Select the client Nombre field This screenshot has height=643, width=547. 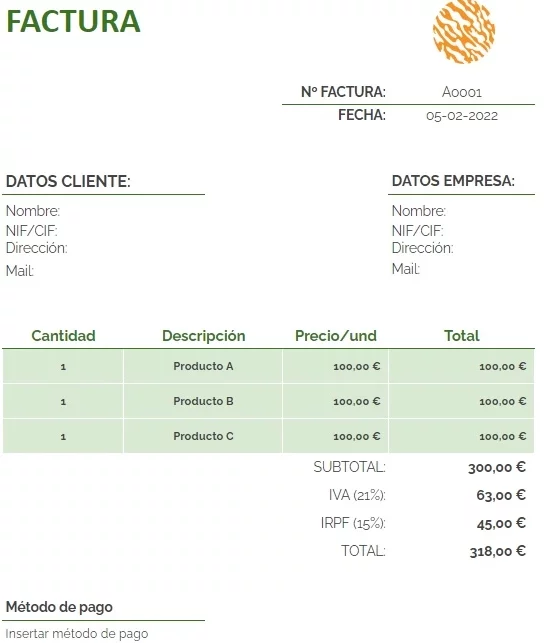point(33,211)
